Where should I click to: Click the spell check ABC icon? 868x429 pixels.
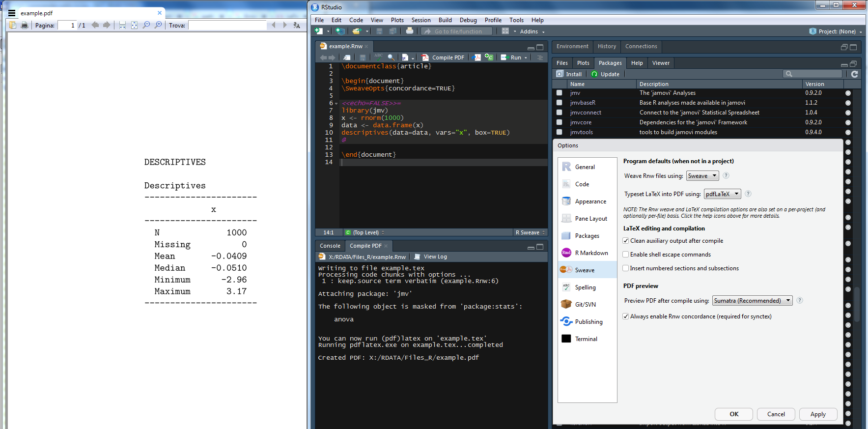pos(378,57)
